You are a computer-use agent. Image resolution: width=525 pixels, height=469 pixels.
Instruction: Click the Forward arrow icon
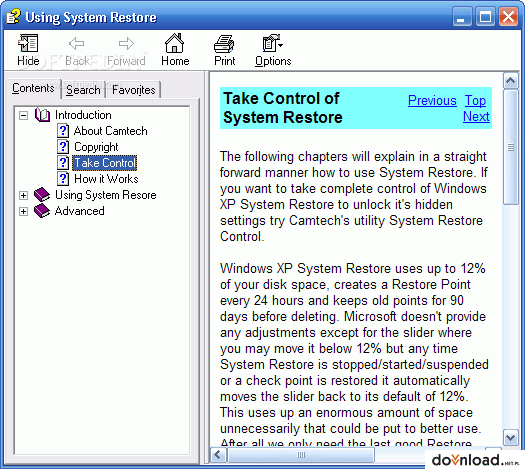coord(126,44)
